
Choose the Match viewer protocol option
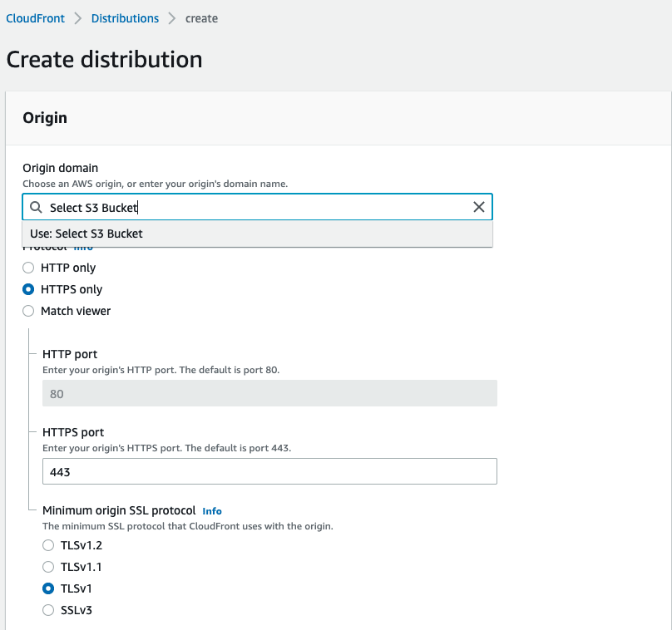click(x=28, y=311)
